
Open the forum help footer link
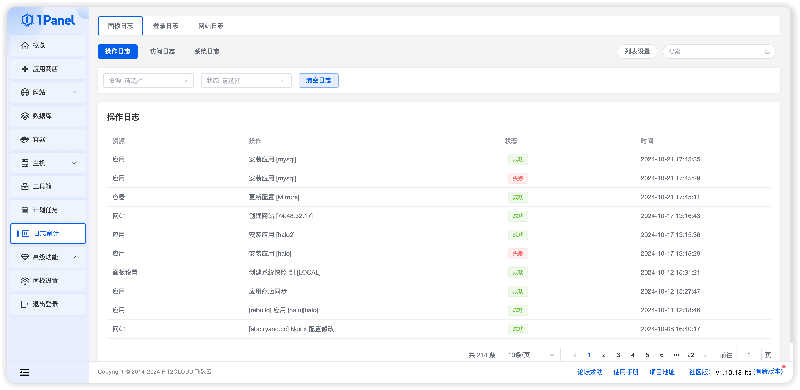[590, 372]
